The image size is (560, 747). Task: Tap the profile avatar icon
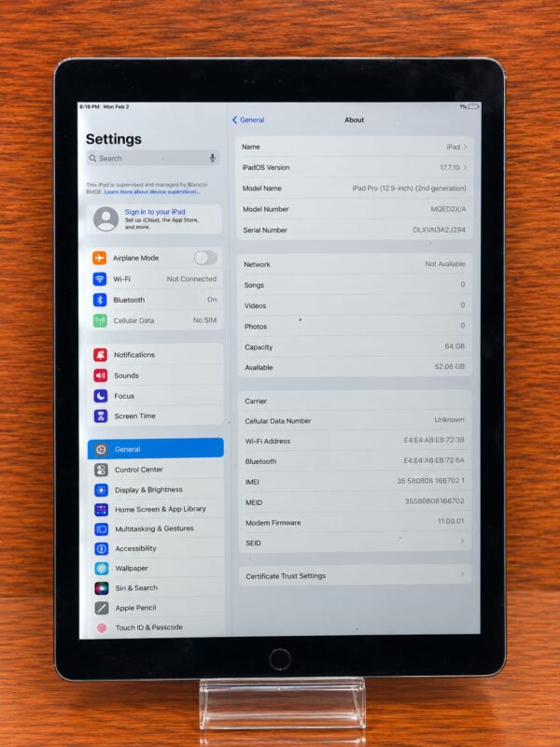[105, 219]
